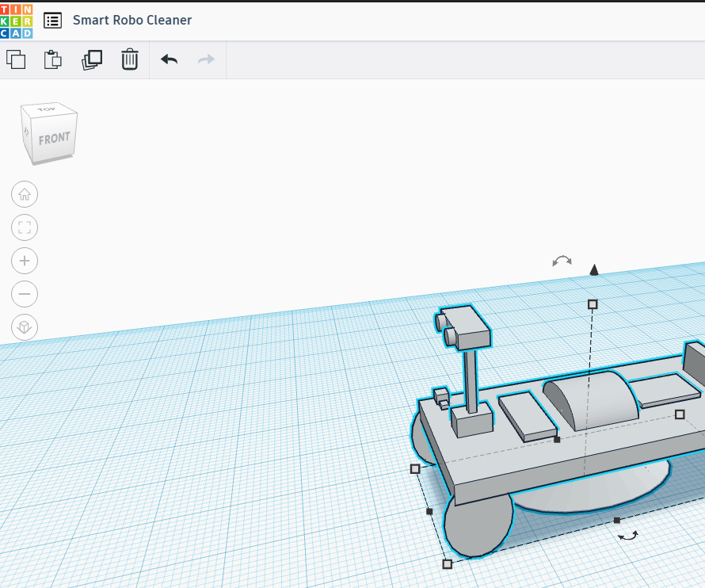This screenshot has width=705, height=588.
Task: Click the rotation arrow near the bottom wheel
Action: tap(629, 536)
